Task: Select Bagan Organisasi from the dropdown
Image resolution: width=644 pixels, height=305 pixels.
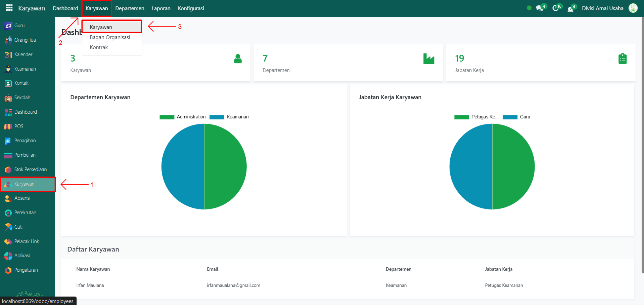Action: [x=110, y=37]
